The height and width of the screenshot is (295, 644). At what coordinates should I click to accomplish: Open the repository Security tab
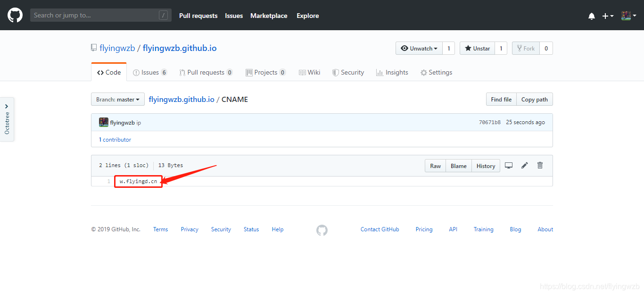point(348,72)
